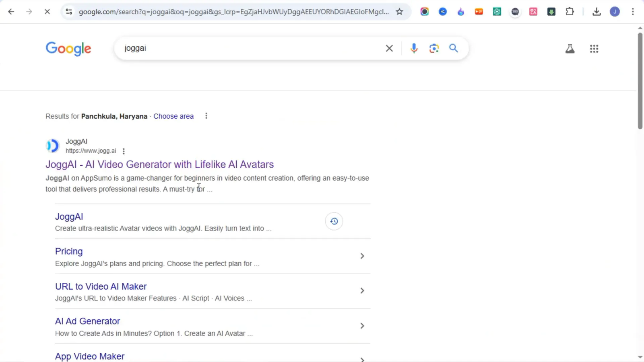Open the dark Web chat-bubble extension
The height and width of the screenshot is (362, 644).
tap(515, 12)
